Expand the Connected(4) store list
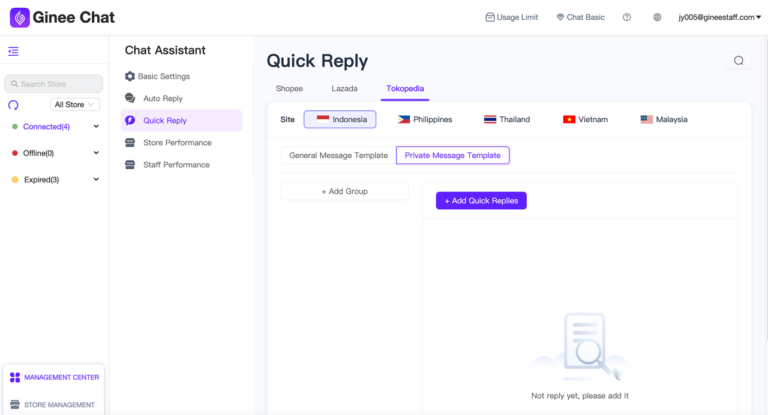 (x=96, y=127)
